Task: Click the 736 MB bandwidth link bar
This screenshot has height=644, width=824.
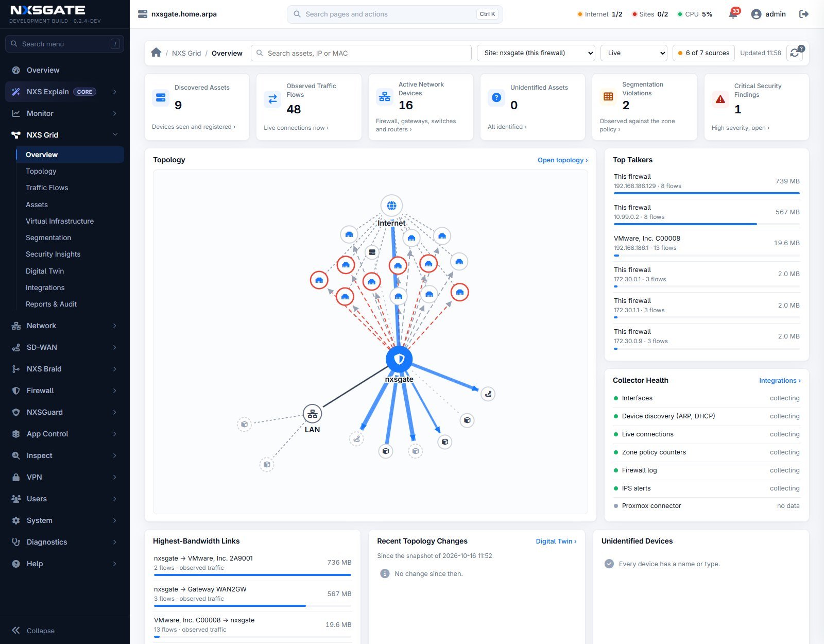Action: (x=252, y=575)
